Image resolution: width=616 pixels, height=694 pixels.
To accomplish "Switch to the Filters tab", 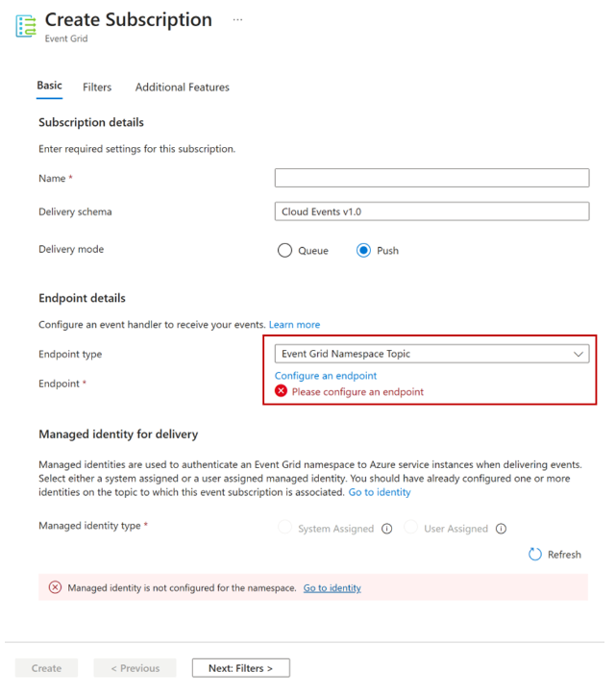I will pyautogui.click(x=97, y=87).
